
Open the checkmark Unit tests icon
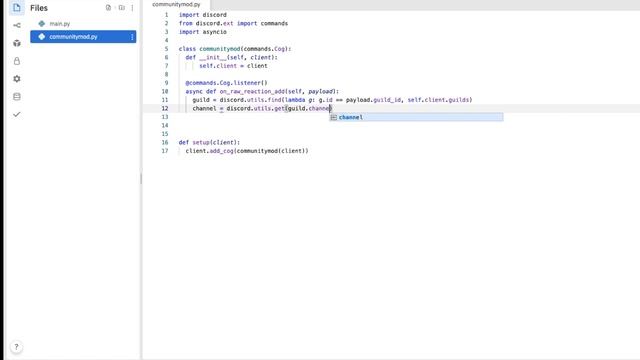coord(17,114)
